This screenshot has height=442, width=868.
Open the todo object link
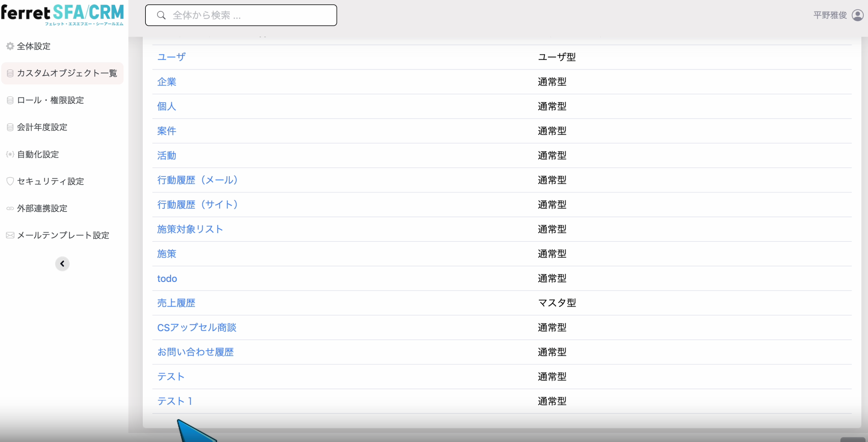pos(167,279)
